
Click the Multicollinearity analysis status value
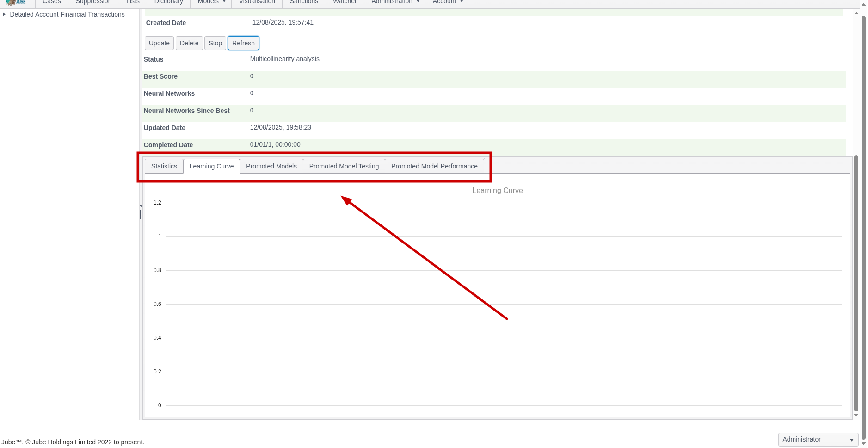coord(285,59)
